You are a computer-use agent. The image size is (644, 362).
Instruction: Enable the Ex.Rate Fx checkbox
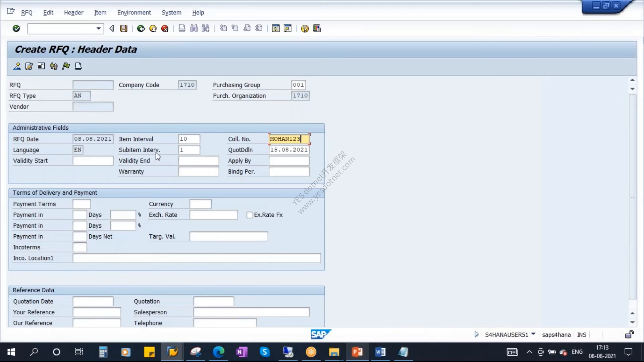coord(250,215)
